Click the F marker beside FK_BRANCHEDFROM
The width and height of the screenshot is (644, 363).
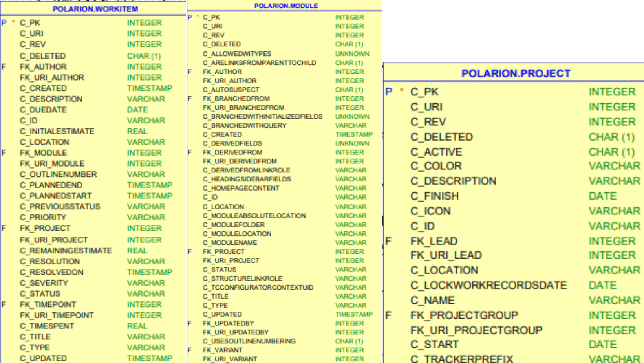190,99
